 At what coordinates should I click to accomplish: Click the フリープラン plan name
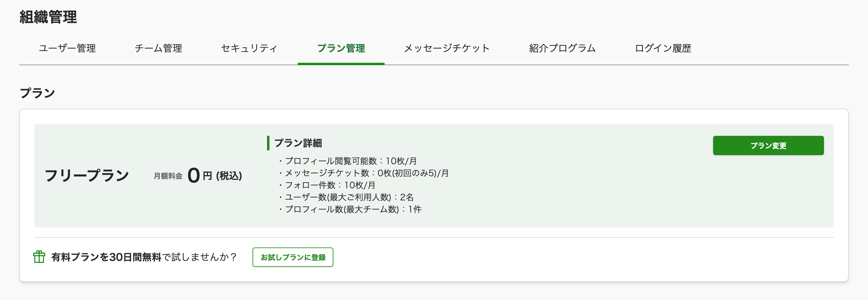pos(86,175)
